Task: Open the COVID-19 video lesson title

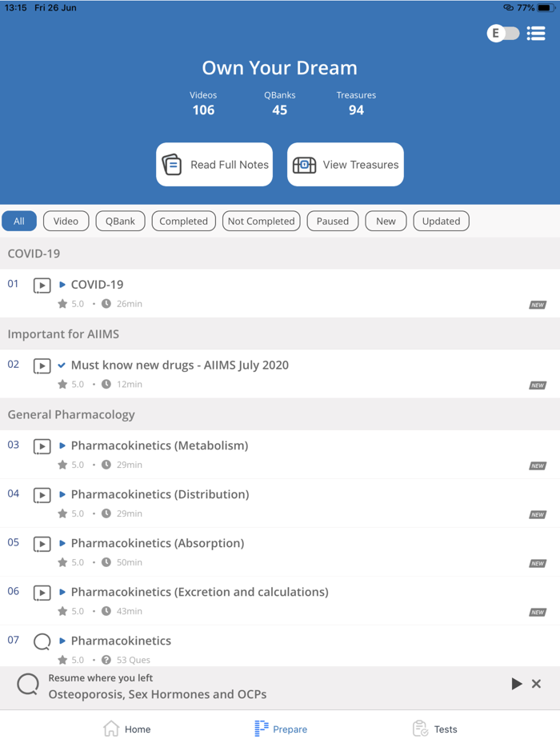Action: pos(98,285)
